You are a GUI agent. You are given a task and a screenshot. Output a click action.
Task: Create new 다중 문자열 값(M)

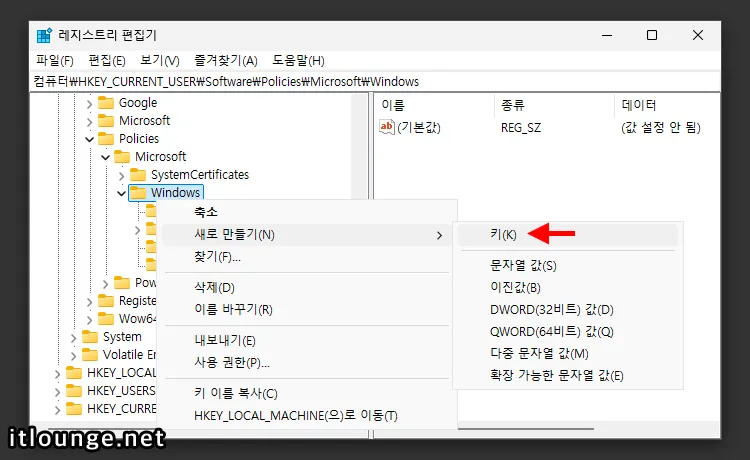pyautogui.click(x=568, y=353)
